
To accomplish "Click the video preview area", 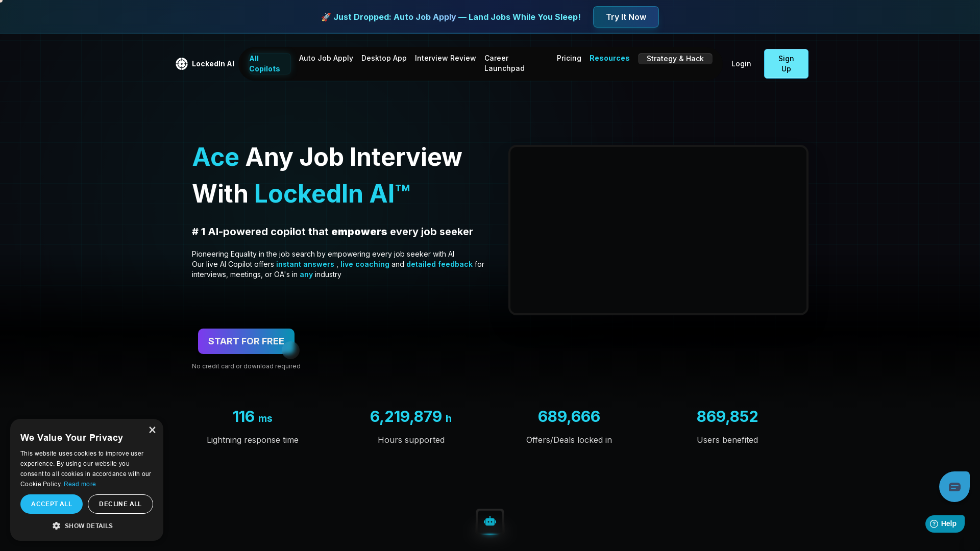I will 658,230.
